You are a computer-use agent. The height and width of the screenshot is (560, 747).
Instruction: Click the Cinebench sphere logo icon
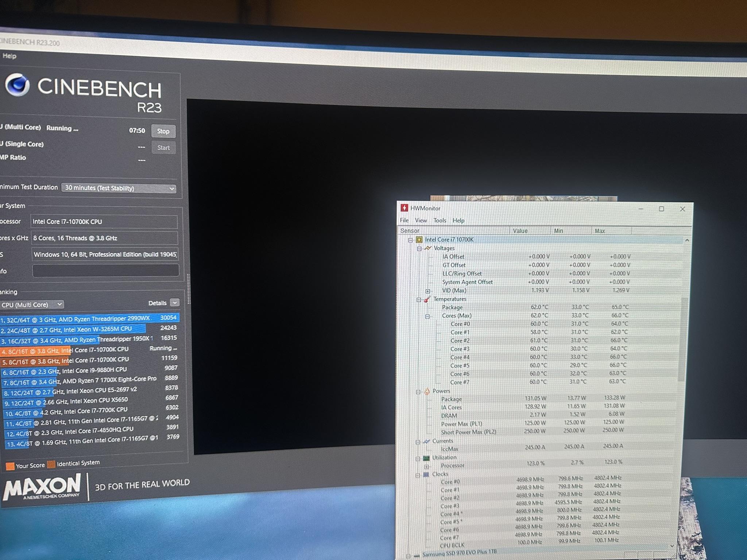(17, 85)
